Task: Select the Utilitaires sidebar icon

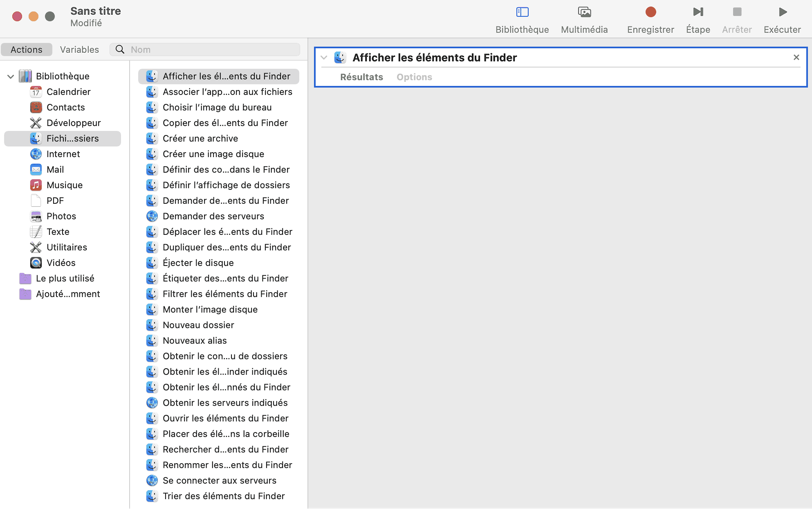Action: [x=36, y=247]
